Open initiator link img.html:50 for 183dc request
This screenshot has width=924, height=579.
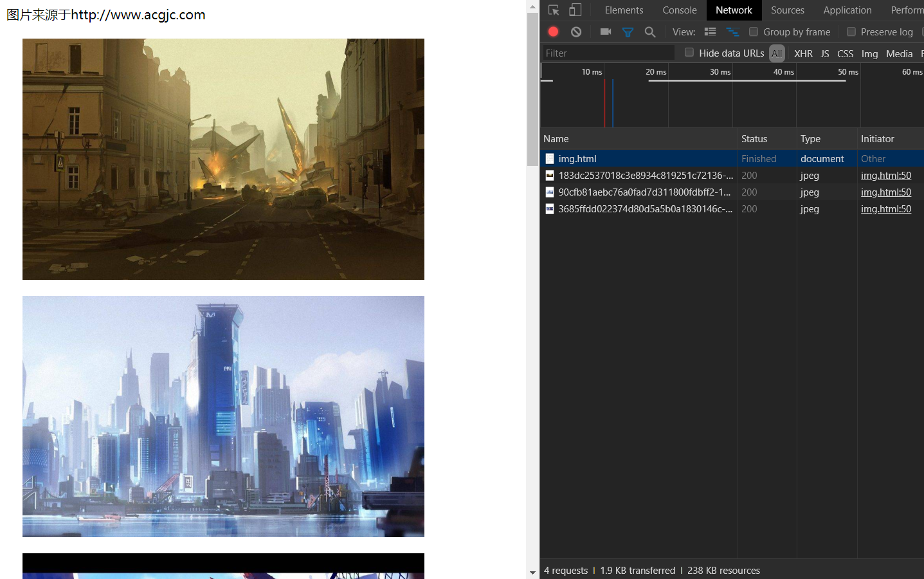coord(886,175)
